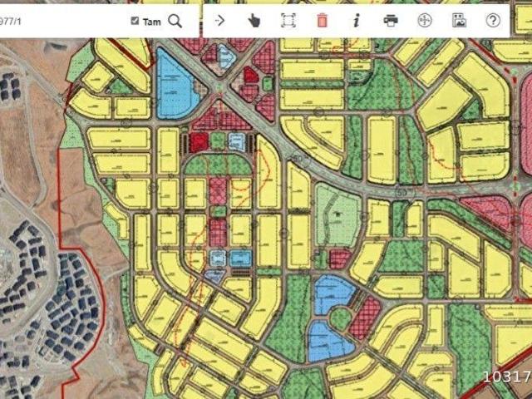The image size is (532, 399).
Task: Export map using the image icon
Action: click(459, 21)
